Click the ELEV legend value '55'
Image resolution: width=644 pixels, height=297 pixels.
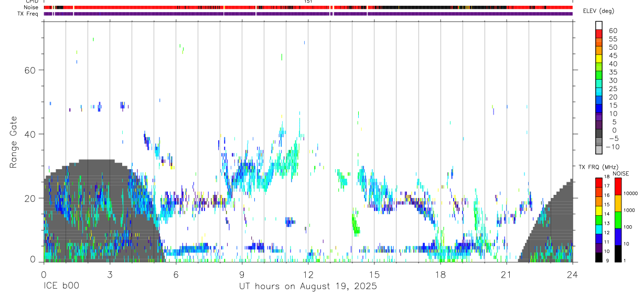(613, 39)
